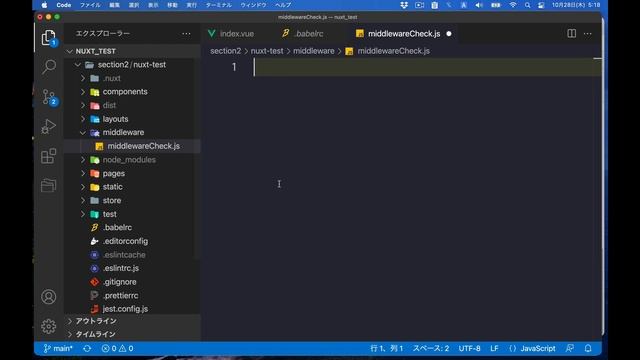
Task: Expand the dist folder
Action: point(83,105)
